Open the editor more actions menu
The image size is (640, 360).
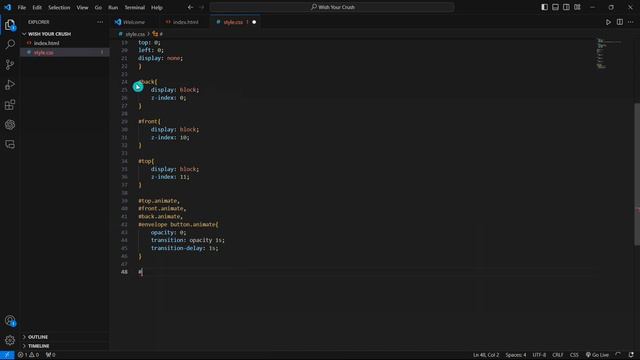(x=631, y=22)
